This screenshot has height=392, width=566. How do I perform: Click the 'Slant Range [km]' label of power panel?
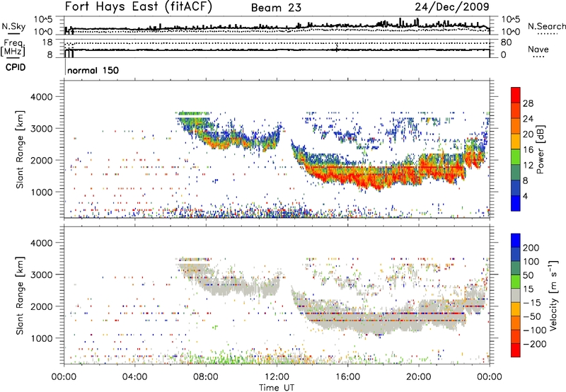click(20, 149)
